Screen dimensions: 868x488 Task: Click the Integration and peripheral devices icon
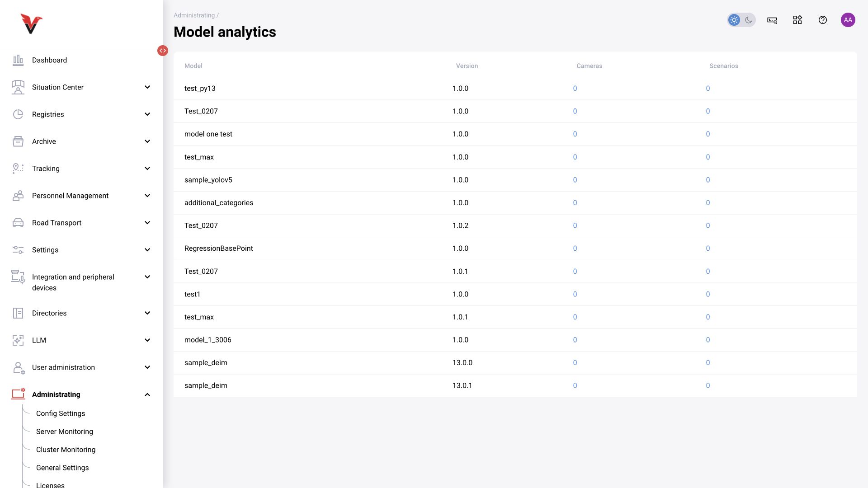pos(18,277)
